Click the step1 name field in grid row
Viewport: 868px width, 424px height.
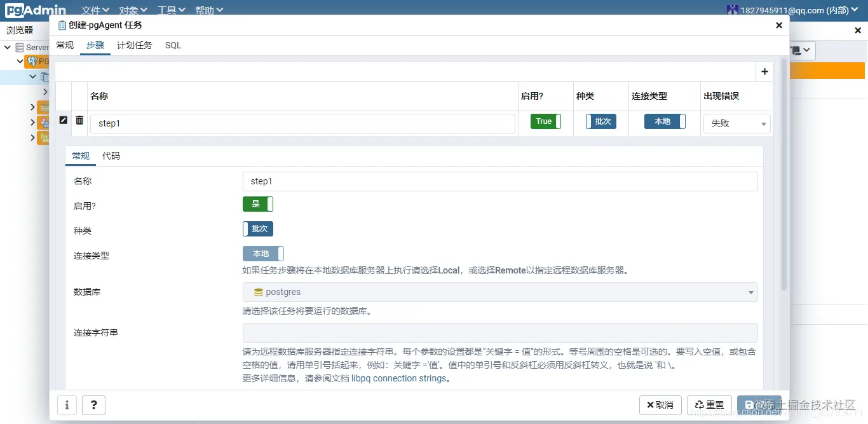(302, 123)
